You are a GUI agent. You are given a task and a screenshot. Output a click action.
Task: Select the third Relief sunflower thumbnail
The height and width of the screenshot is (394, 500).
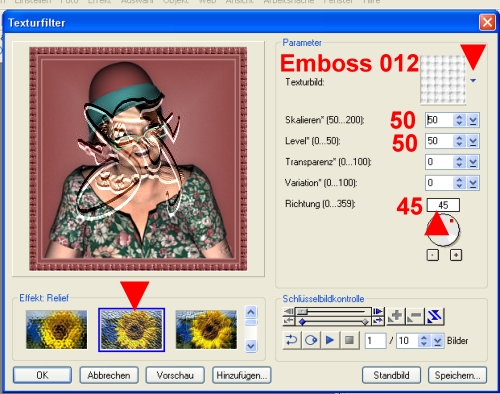[206, 330]
